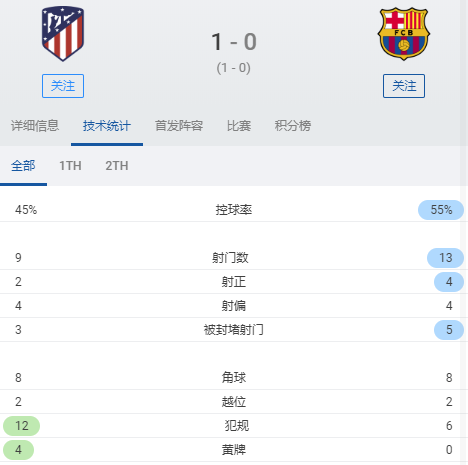Click the 角球 corner stat label
Viewport: 468px width, 465px height.
coord(234,378)
